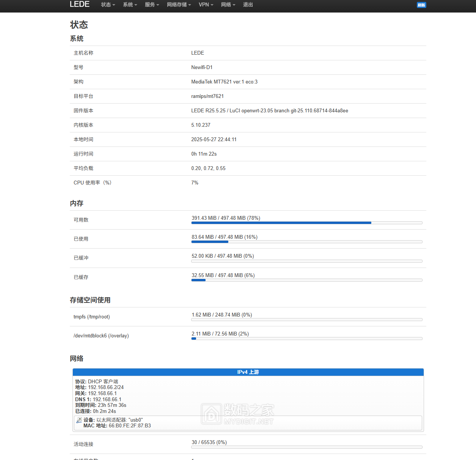Image resolution: width=476 pixels, height=460 pixels.
Task: Click the 活动连接 progress bar
Action: pos(307,447)
